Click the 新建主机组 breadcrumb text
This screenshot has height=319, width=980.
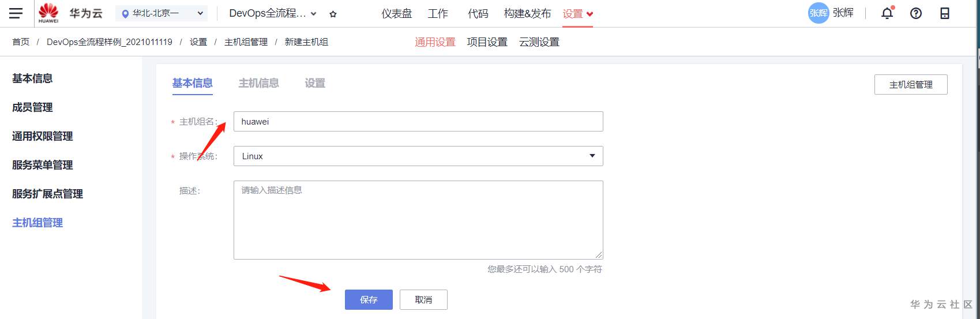306,42
